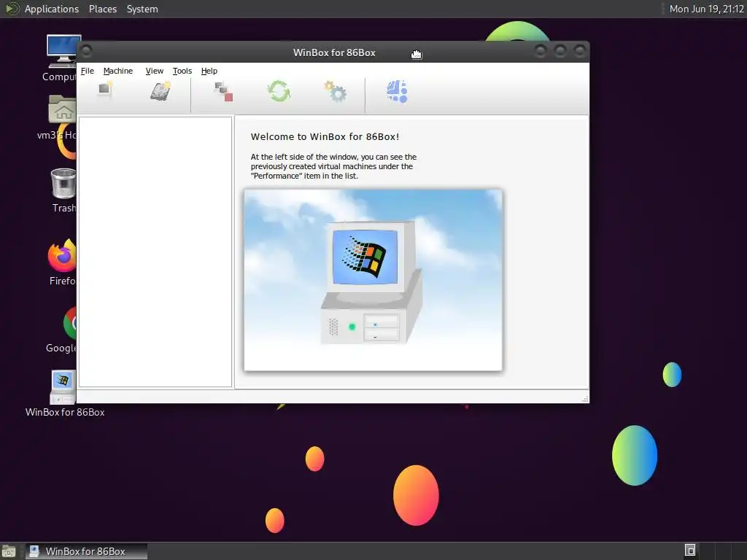
Task: Click the blue performance chart icon
Action: pyautogui.click(x=397, y=91)
